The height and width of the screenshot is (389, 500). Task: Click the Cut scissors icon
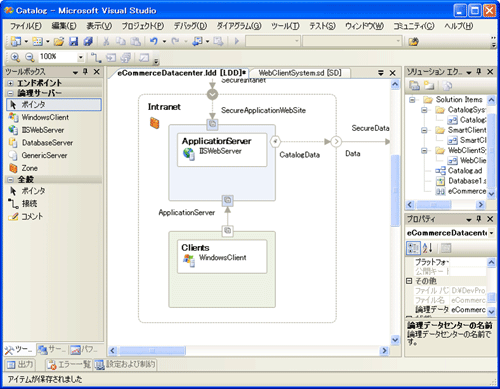click(x=106, y=41)
